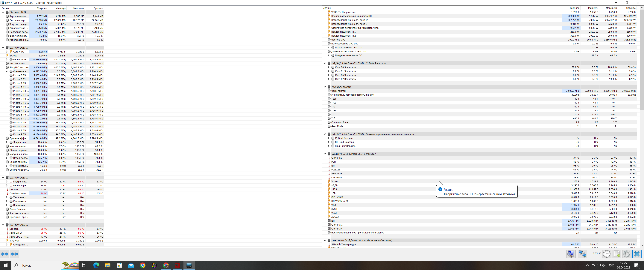Reset timer with the clock icon
This screenshot has width=644, height=270.
pyautogui.click(x=607, y=254)
